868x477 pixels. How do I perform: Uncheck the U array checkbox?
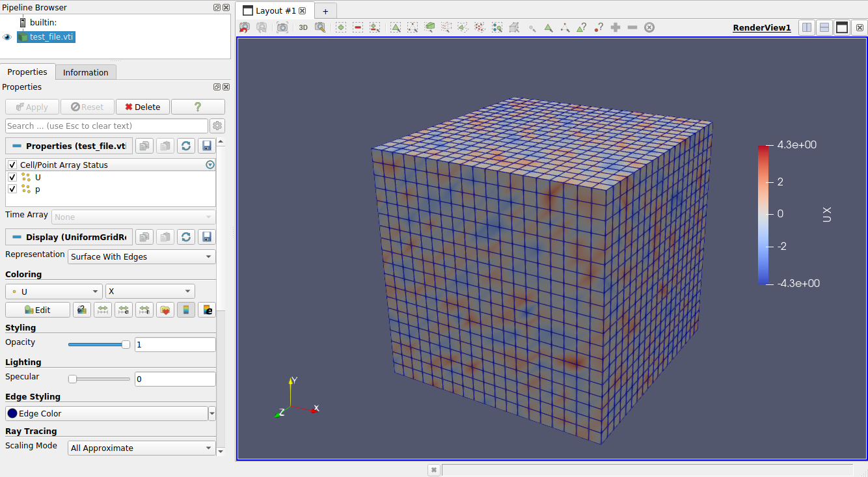coord(12,177)
